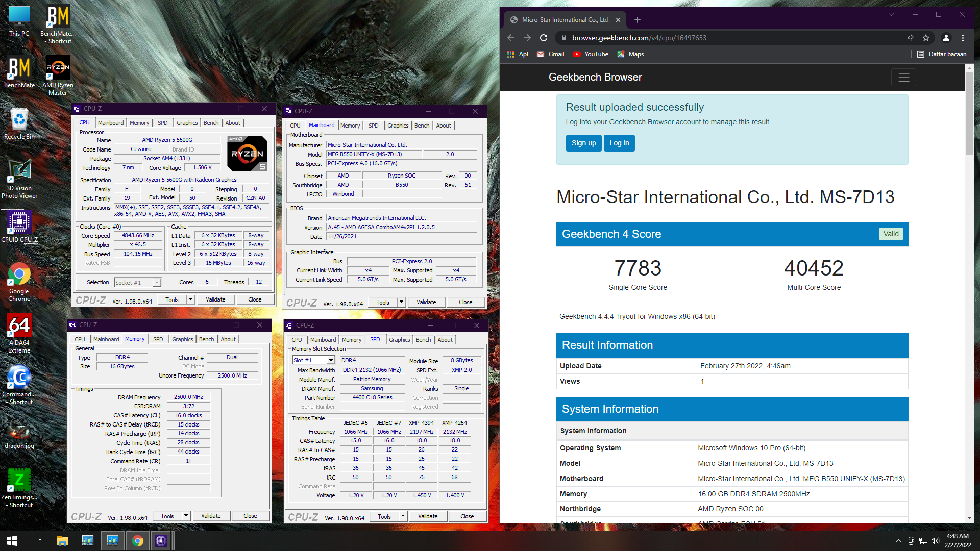Open Gmail bookmark
Viewport: 980px width, 551px height.
[x=550, y=54]
